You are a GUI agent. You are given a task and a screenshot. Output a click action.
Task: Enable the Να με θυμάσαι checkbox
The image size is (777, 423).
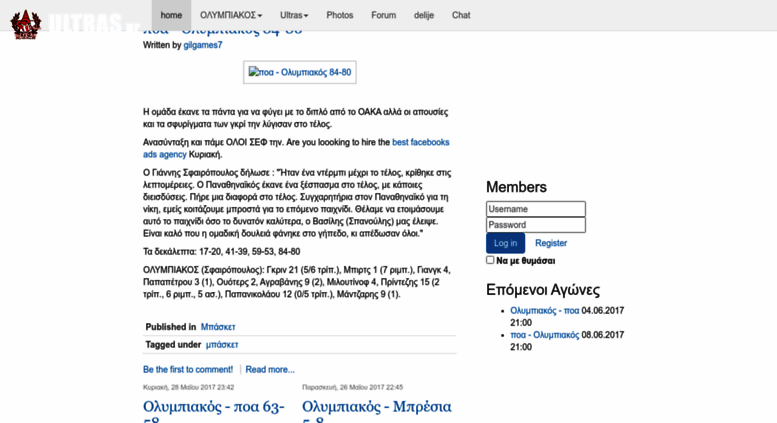pyautogui.click(x=490, y=260)
